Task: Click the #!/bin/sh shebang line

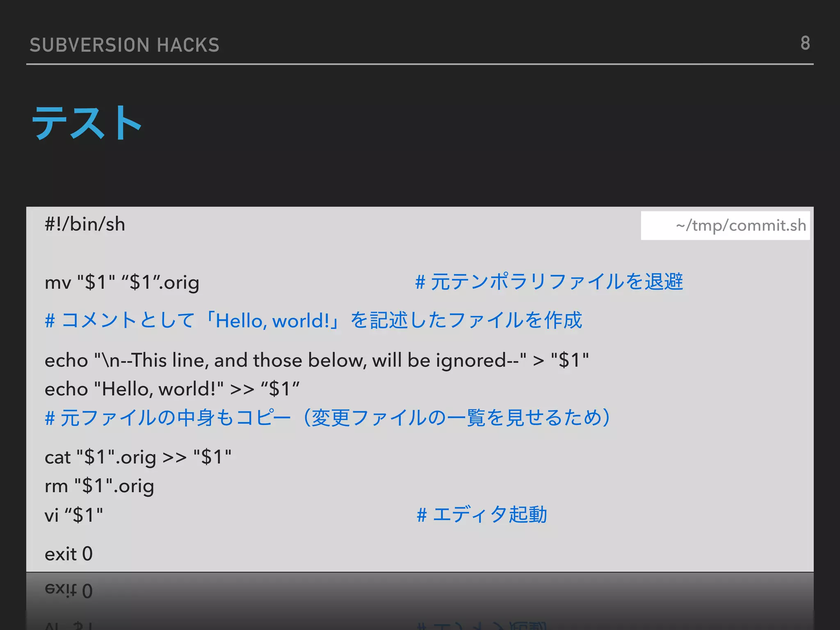Action: (85, 224)
